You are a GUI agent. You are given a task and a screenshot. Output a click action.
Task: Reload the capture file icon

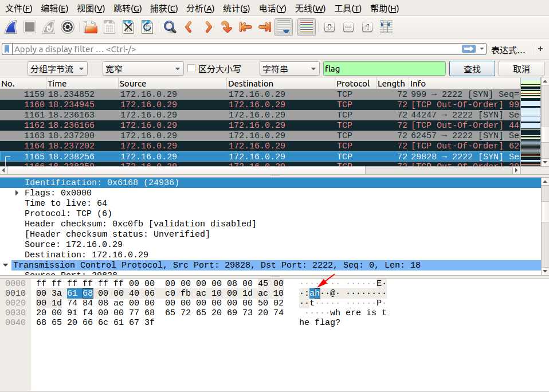[x=147, y=27]
